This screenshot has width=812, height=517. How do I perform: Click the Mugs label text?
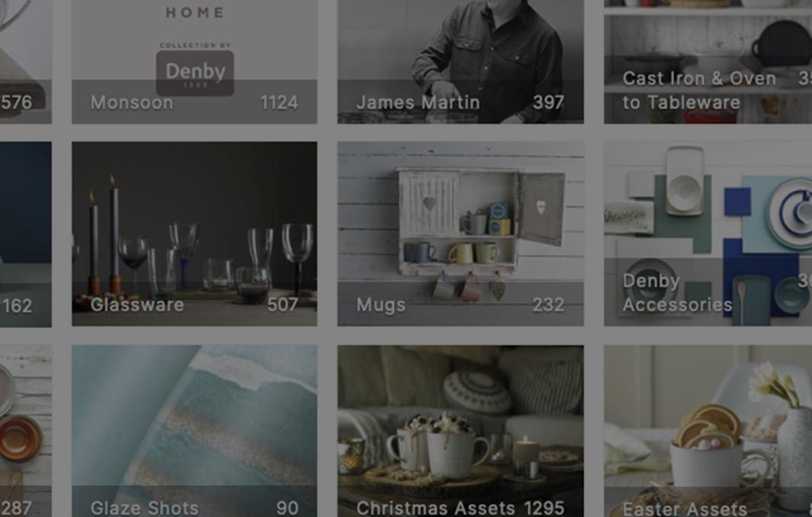pyautogui.click(x=380, y=305)
